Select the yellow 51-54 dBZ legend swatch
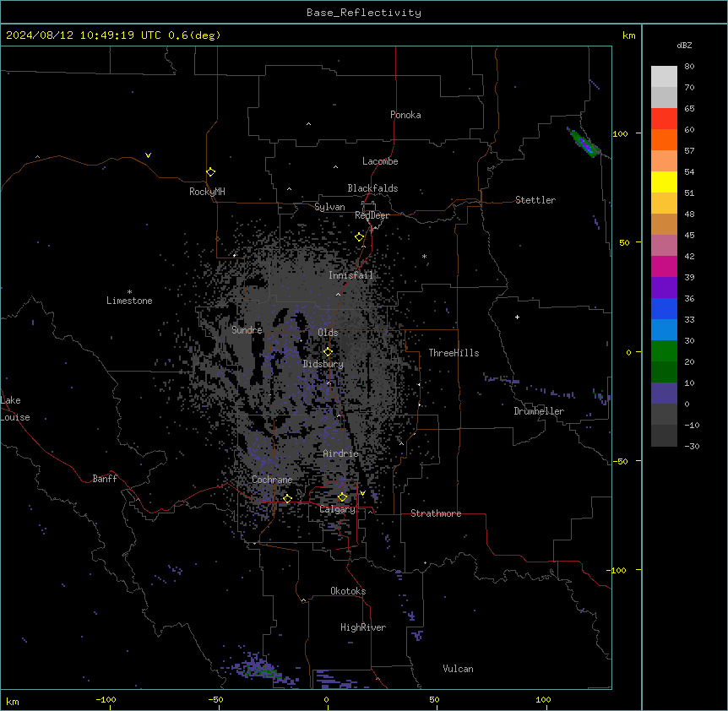This screenshot has height=711, width=728. [x=664, y=182]
